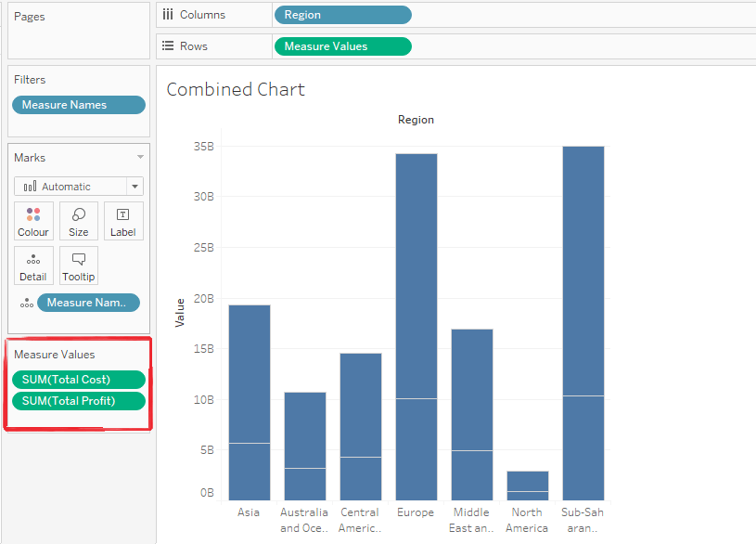Screen dimensions: 756x544
Task: Select the Australia and Oceania bar
Action: point(305,446)
